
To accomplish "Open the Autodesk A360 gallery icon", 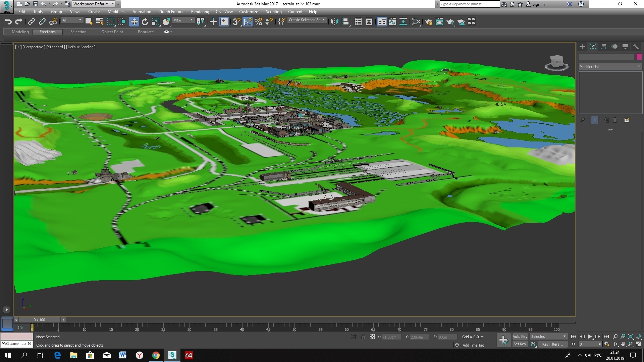I will (472, 22).
